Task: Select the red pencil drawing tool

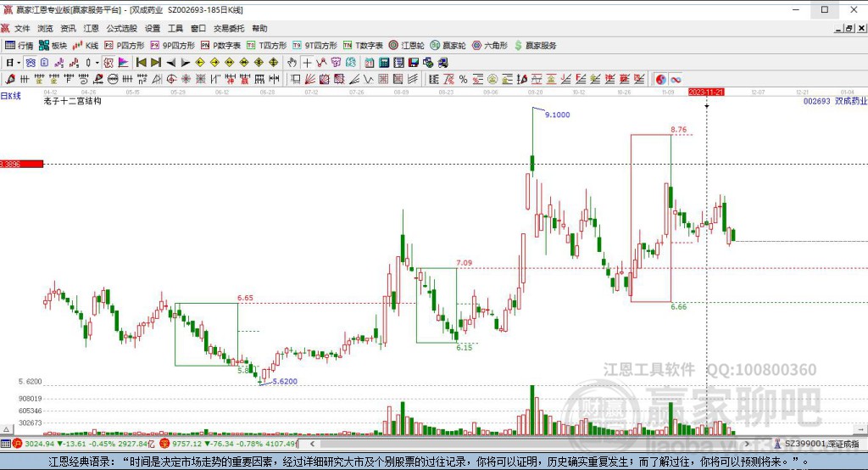Action: 9,79
